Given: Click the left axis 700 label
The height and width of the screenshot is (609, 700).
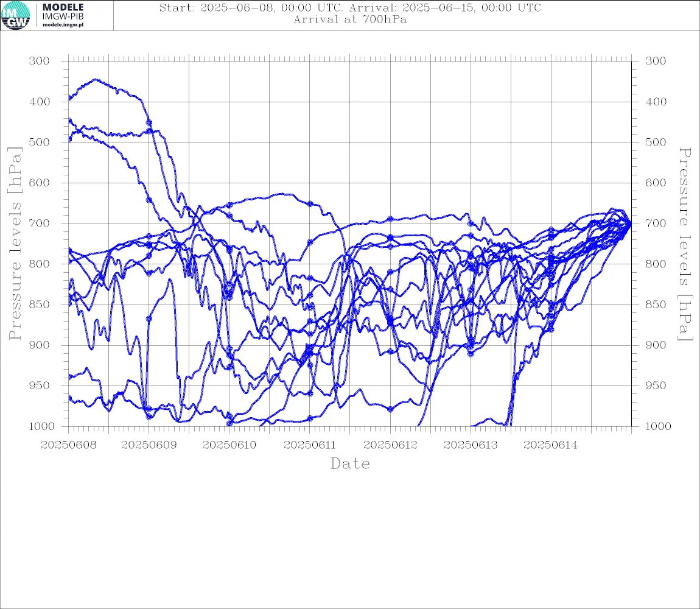Looking at the screenshot, I should point(40,224).
